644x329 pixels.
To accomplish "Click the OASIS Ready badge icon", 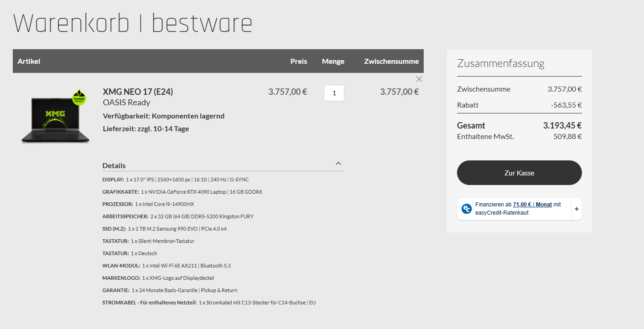I will [79, 98].
